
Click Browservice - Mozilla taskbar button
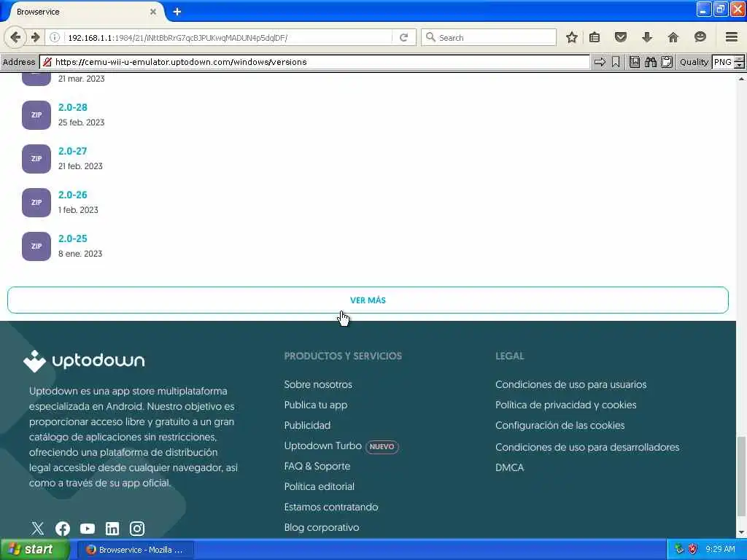click(x=135, y=550)
